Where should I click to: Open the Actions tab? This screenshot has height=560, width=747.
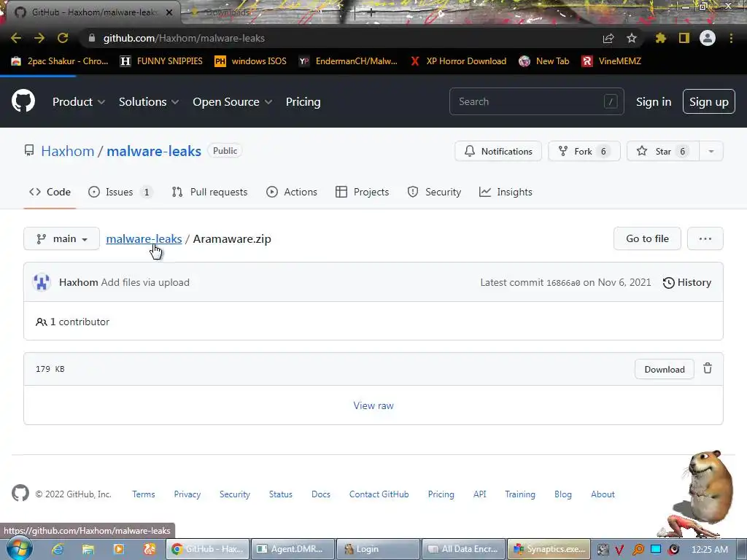292,192
